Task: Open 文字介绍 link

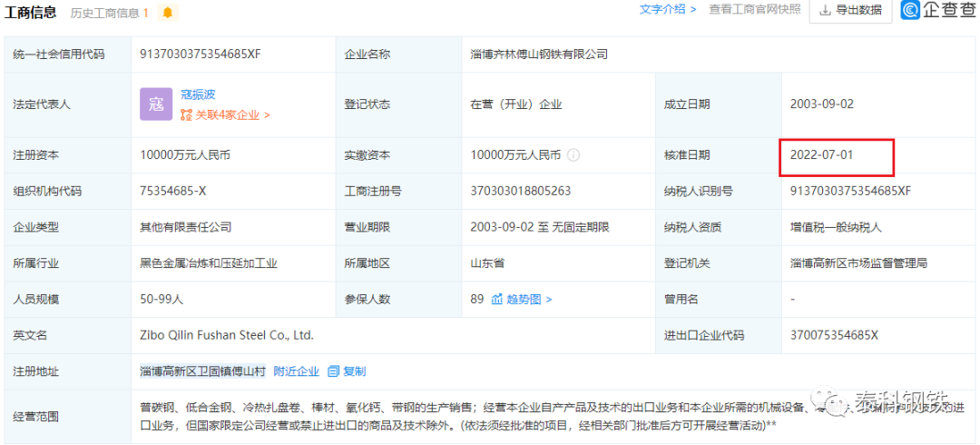Action: 668,9
